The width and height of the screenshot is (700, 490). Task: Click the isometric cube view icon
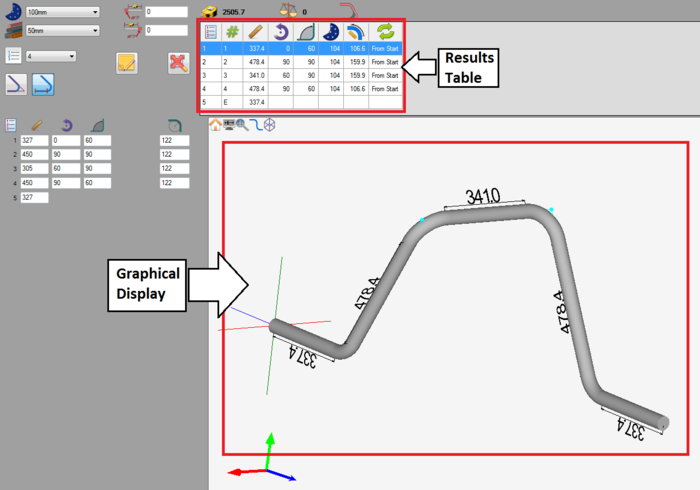(269, 125)
